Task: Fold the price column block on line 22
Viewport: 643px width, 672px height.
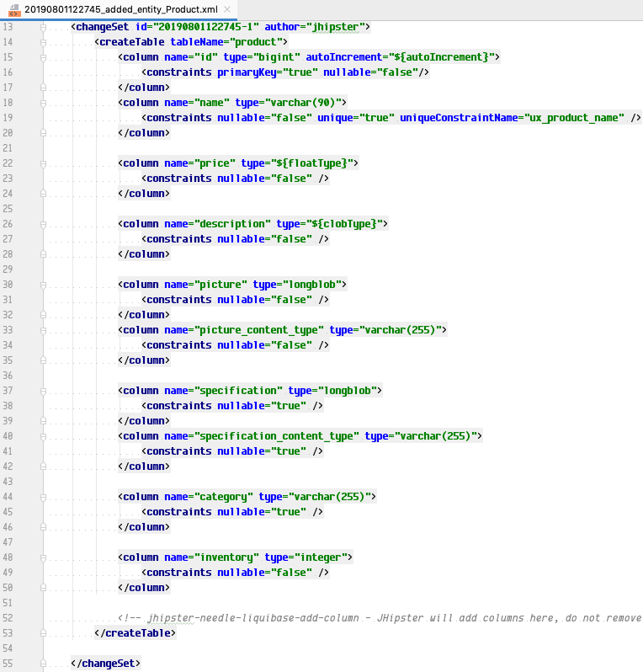Action: pos(43,163)
